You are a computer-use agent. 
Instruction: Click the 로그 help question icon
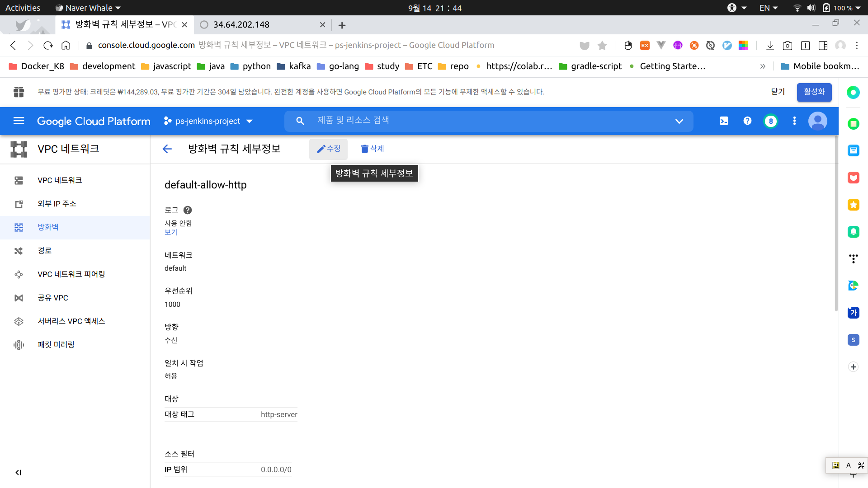[188, 210]
